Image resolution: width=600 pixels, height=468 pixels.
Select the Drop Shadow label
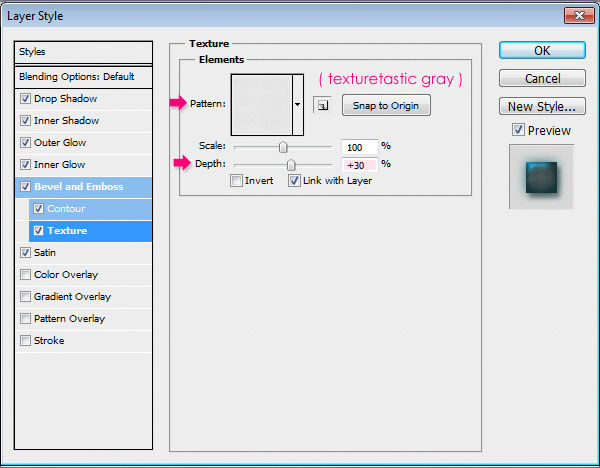pyautogui.click(x=65, y=99)
